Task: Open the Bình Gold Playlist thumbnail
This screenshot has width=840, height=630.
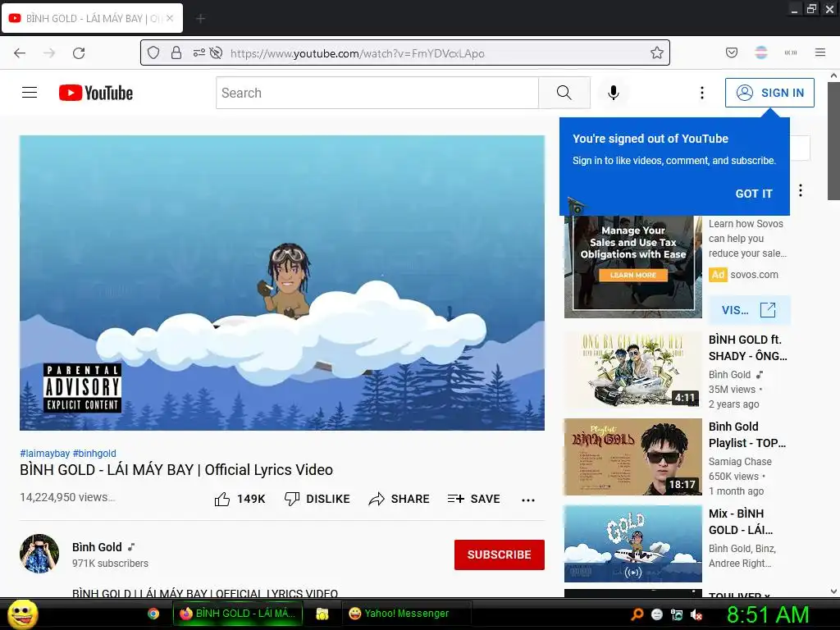Action: point(632,456)
